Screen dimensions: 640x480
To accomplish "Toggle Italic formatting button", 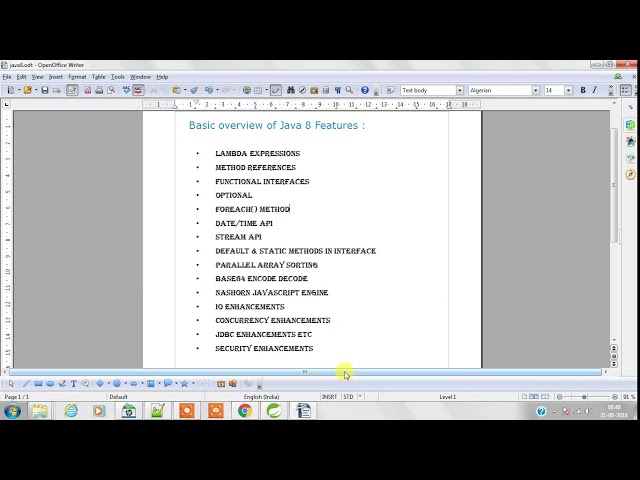I will tap(594, 90).
